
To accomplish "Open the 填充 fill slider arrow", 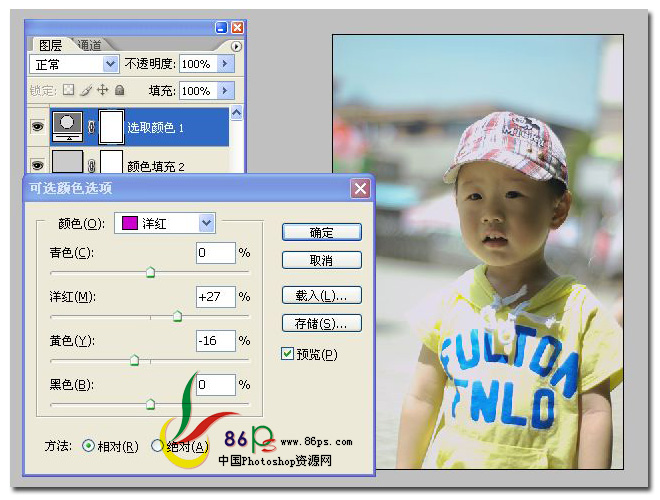I will [225, 90].
